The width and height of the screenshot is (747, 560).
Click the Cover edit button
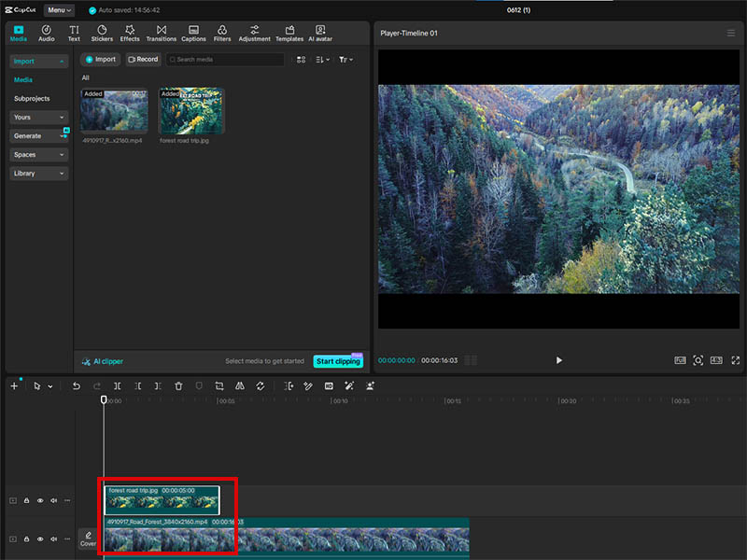(x=88, y=539)
